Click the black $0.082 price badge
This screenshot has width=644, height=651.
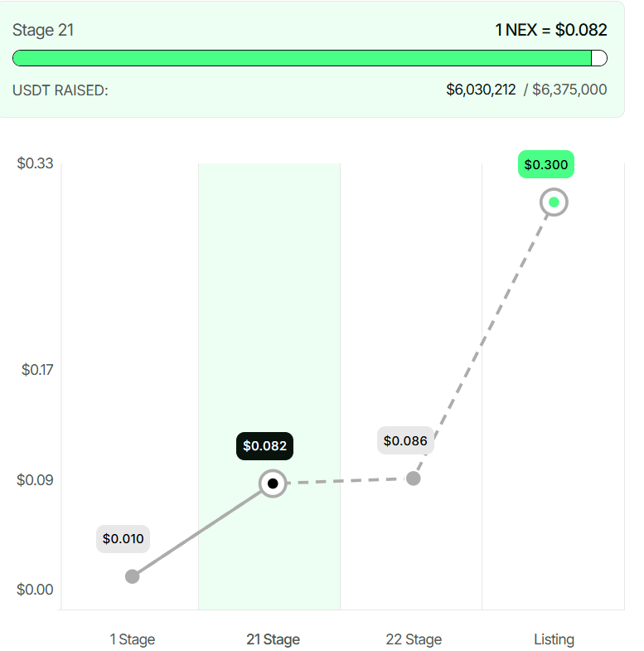pos(264,446)
